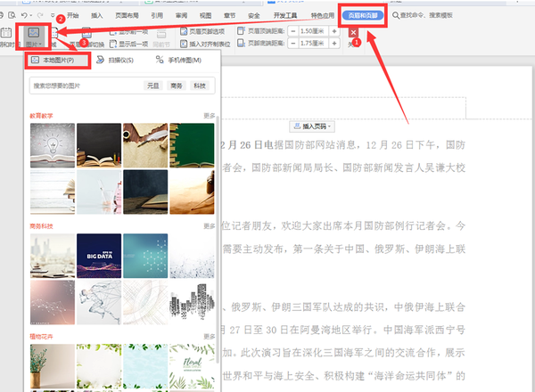Increase the 页眉顶端距离 value with plus
The width and height of the screenshot is (535, 392).
[335, 30]
